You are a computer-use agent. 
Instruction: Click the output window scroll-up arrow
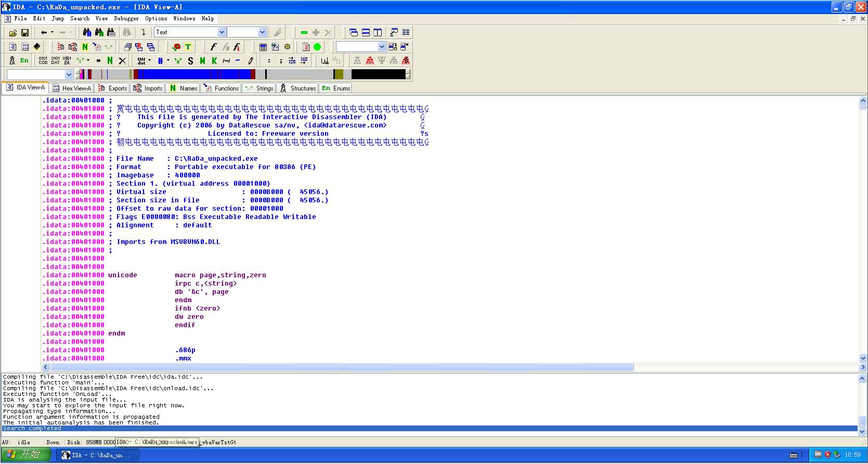pos(862,379)
